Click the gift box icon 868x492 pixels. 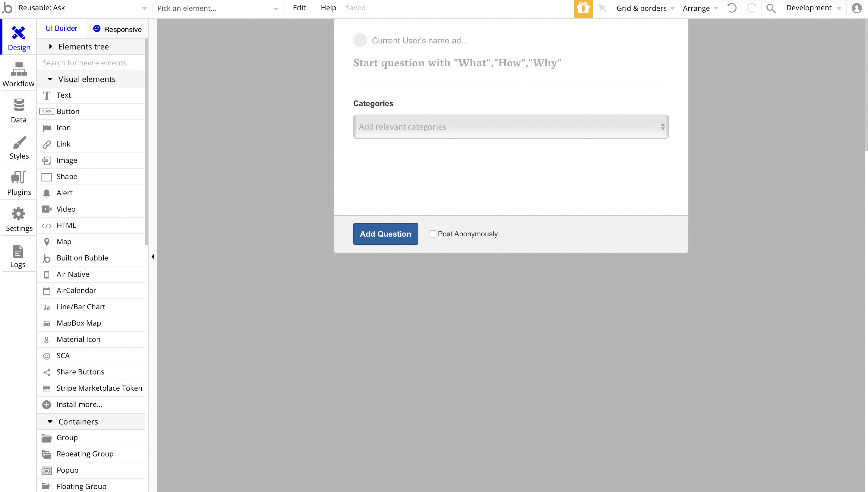click(583, 8)
